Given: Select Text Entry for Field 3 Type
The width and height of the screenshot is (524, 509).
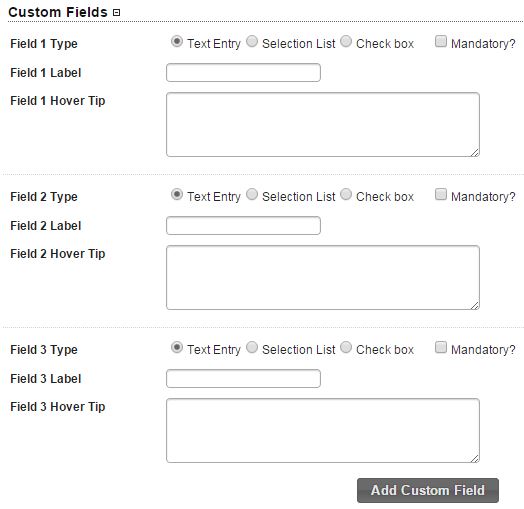Looking at the screenshot, I should (x=176, y=348).
